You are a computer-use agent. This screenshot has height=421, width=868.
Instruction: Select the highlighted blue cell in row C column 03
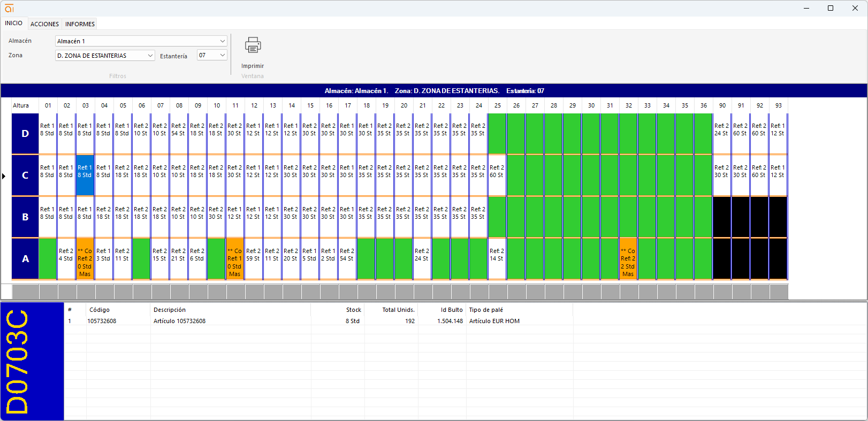(x=85, y=175)
